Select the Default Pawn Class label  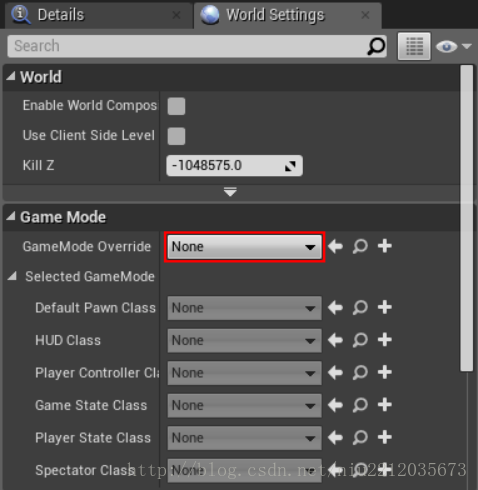pos(95,308)
